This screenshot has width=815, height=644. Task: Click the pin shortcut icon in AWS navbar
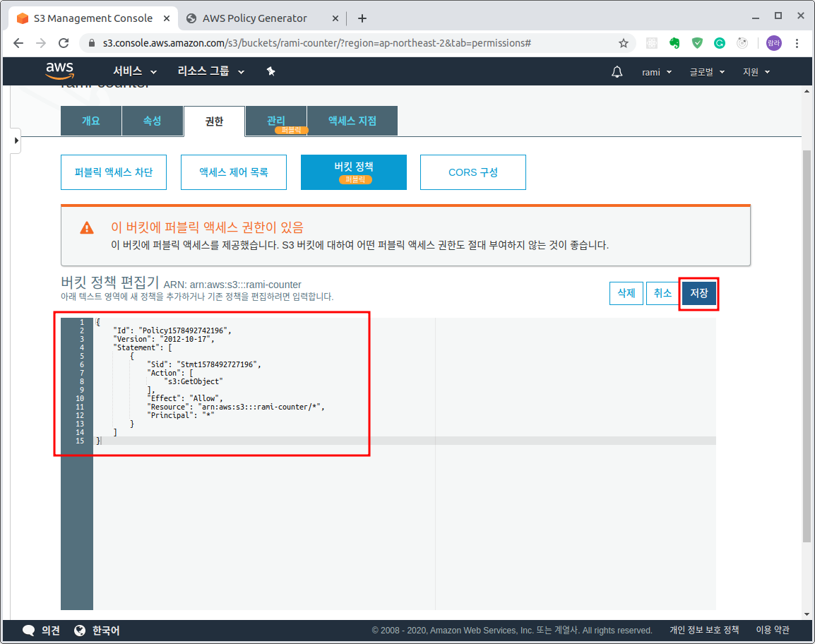270,71
